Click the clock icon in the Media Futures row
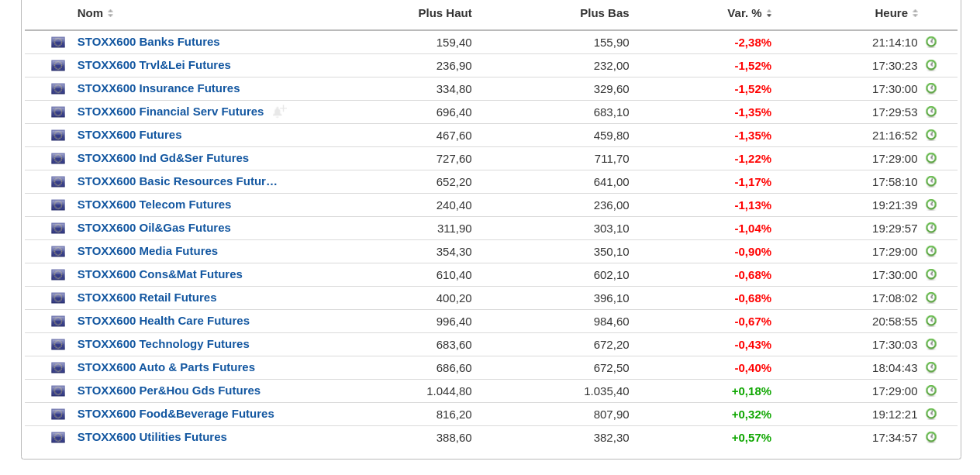The image size is (980, 475). pyautogui.click(x=931, y=251)
